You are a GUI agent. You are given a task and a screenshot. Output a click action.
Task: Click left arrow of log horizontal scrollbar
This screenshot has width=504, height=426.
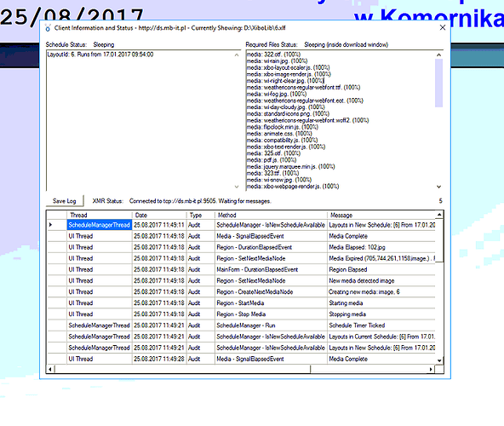pos(50,369)
